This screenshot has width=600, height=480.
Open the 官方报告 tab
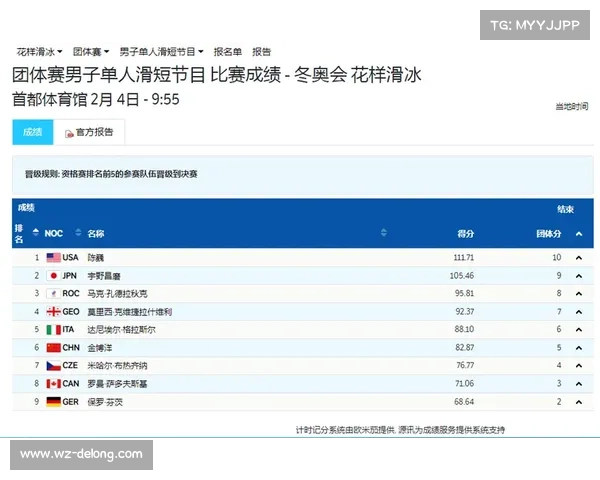tap(89, 132)
